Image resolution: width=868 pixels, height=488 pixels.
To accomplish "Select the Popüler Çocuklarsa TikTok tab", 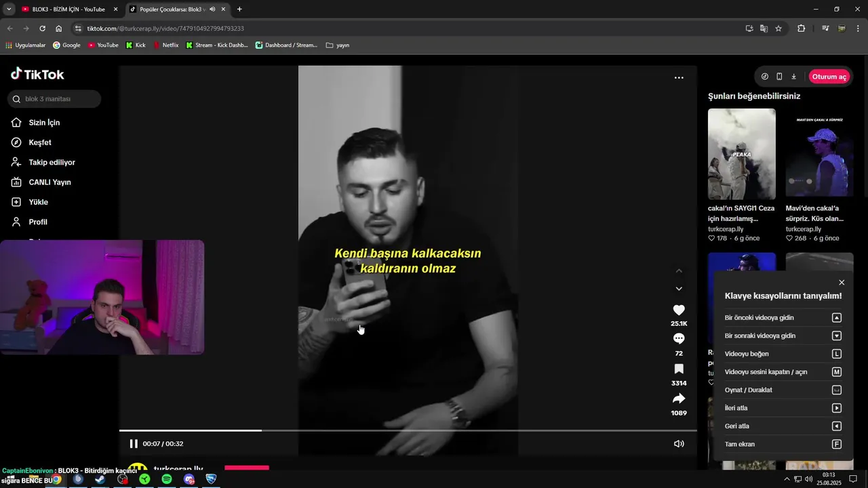I will 172,9.
